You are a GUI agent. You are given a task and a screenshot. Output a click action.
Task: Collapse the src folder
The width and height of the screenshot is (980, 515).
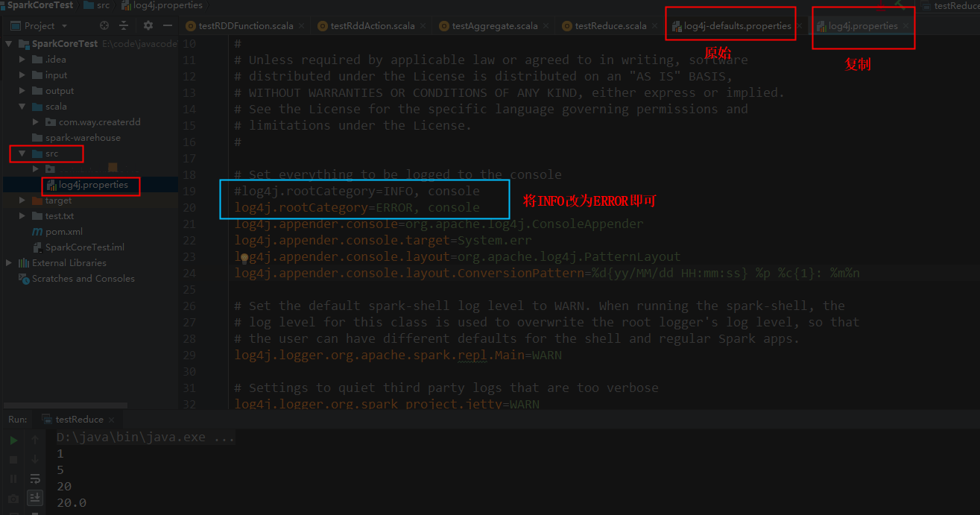click(x=23, y=154)
